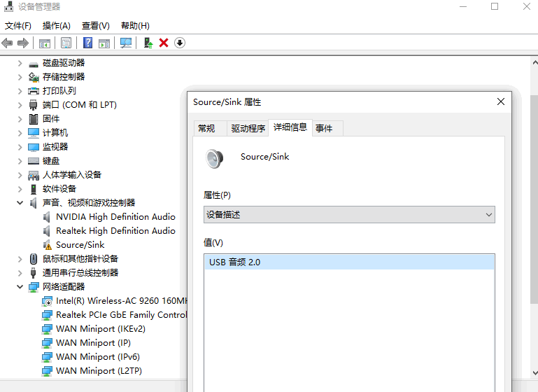Screen dimensions: 538x392
Task: Click the printer queue icon
Action: click(x=34, y=91)
